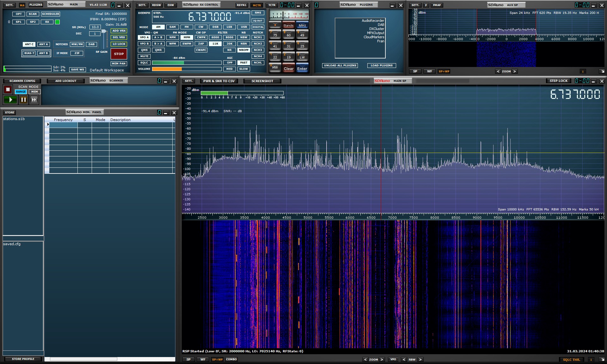
Task: Switch Aux SP view to WF
Action: [430, 71]
